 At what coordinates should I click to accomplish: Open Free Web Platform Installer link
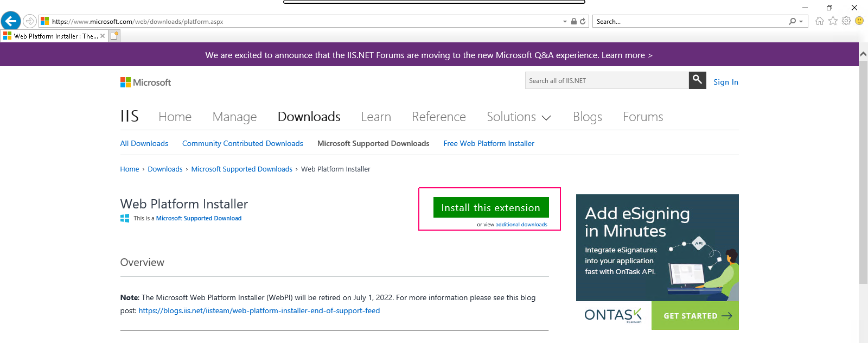[489, 143]
